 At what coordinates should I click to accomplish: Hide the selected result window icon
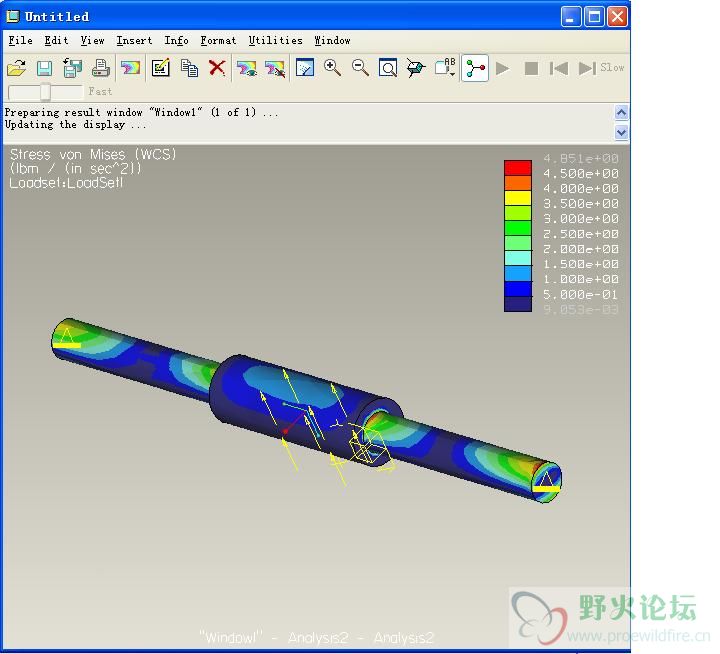(275, 68)
